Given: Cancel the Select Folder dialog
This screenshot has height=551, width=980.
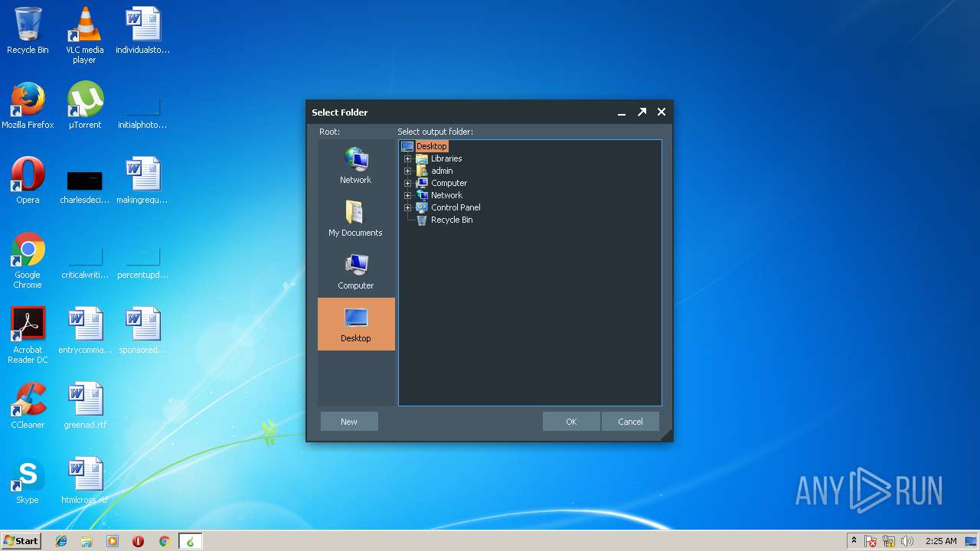Looking at the screenshot, I should click(x=630, y=422).
